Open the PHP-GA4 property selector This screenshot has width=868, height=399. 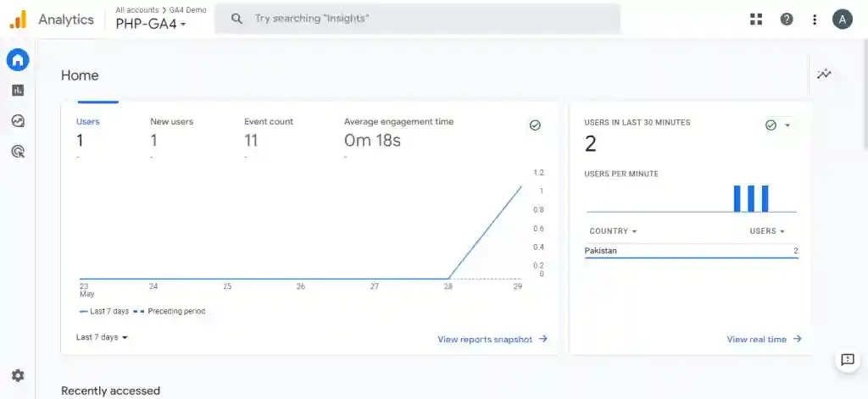pos(151,24)
